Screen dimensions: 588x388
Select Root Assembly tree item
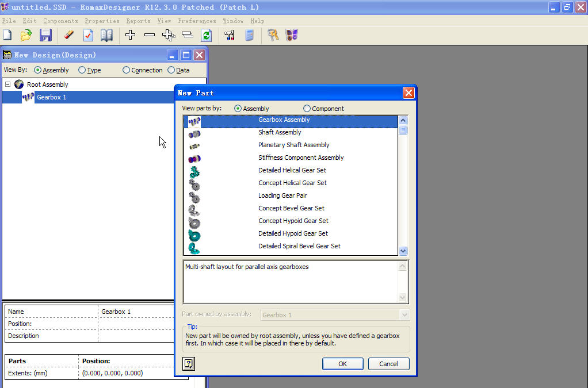click(x=47, y=84)
